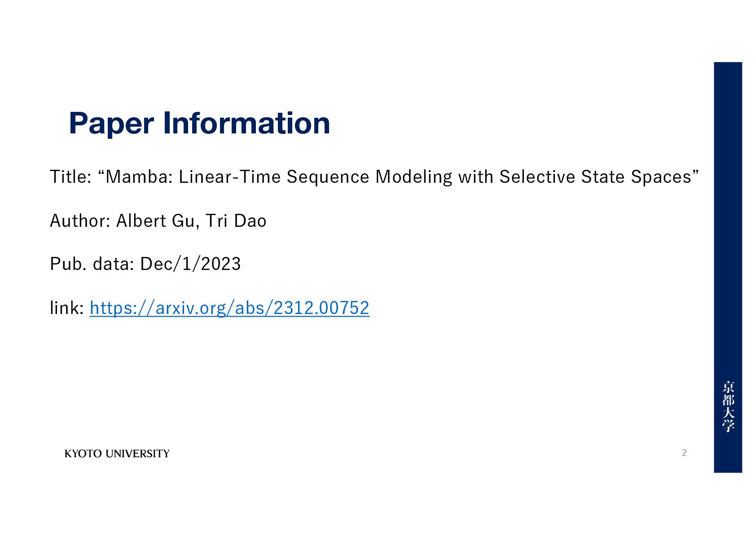
Task: Click the word "with" in paper title
Action: point(476,177)
